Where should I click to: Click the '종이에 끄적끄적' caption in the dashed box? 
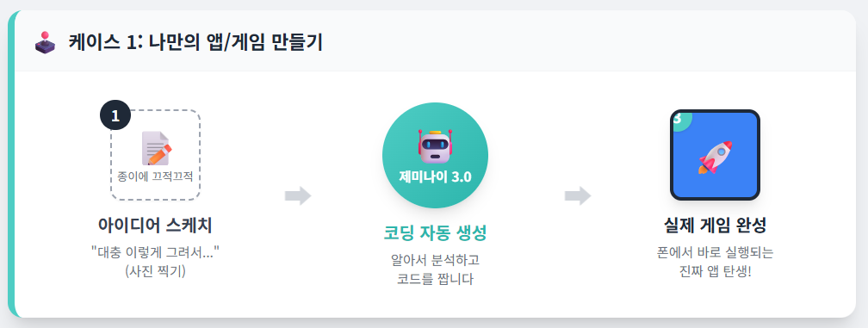coord(156,176)
